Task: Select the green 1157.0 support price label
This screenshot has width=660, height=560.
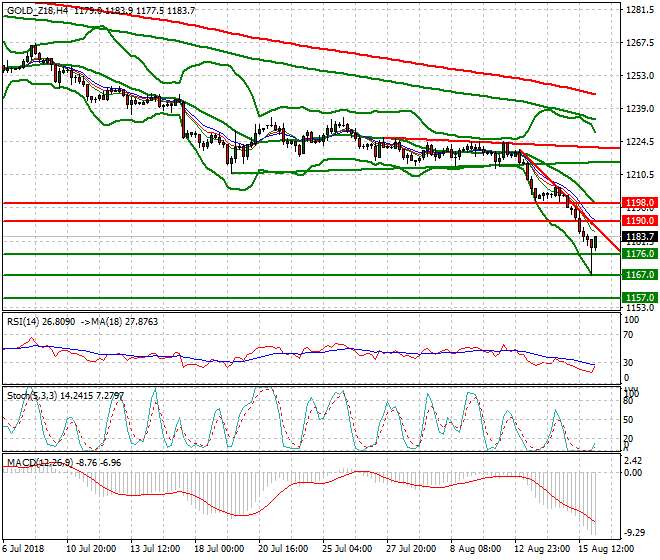Action: pos(639,298)
